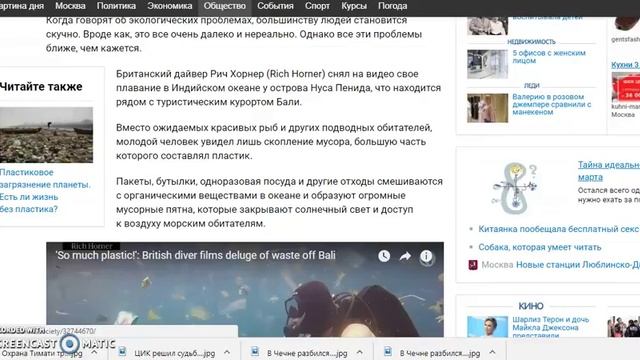The image size is (640, 360).
Task: Open the События section
Action: 275,6
